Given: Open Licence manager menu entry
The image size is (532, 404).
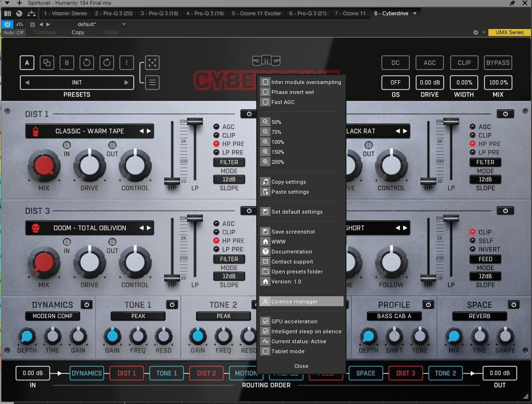Looking at the screenshot, I should pyautogui.click(x=301, y=301).
